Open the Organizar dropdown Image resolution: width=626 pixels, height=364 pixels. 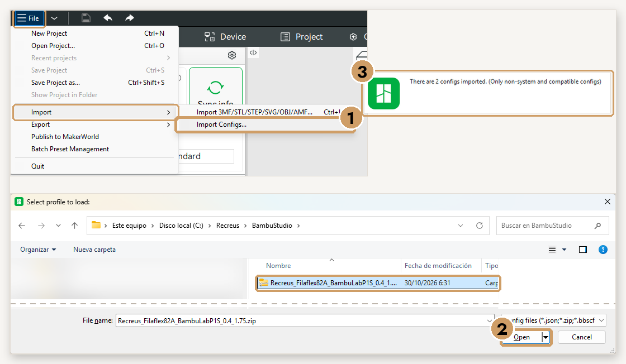[38, 250]
